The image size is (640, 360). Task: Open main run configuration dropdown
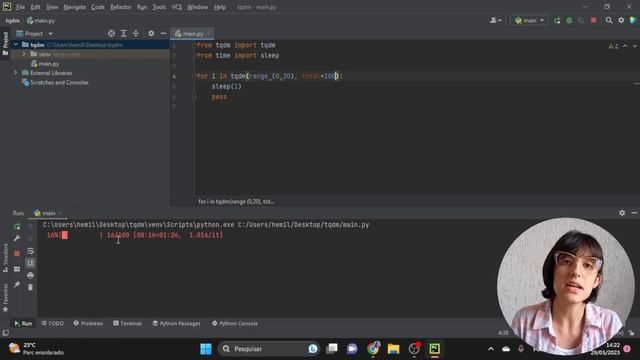coord(529,20)
